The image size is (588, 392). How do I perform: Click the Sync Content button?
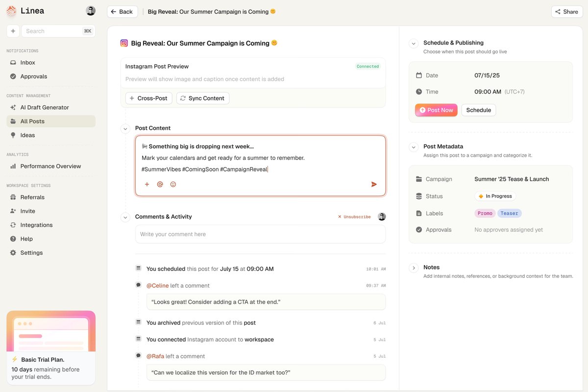coord(202,98)
